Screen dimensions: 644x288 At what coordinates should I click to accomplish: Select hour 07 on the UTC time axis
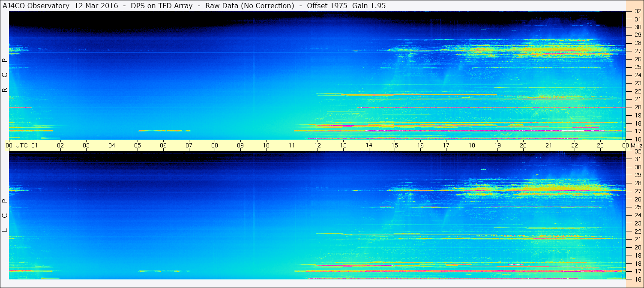(189, 145)
